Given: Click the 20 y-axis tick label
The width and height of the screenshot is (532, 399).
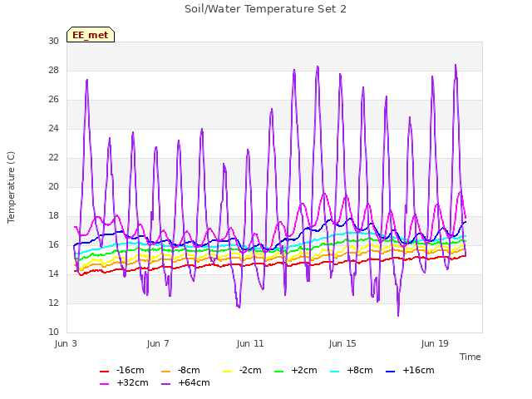Looking at the screenshot, I should click(53, 186).
